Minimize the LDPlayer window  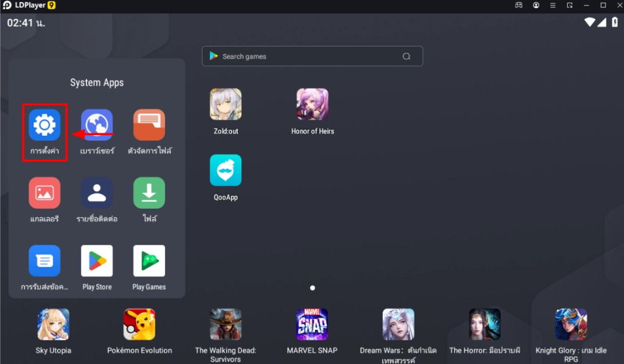point(586,5)
